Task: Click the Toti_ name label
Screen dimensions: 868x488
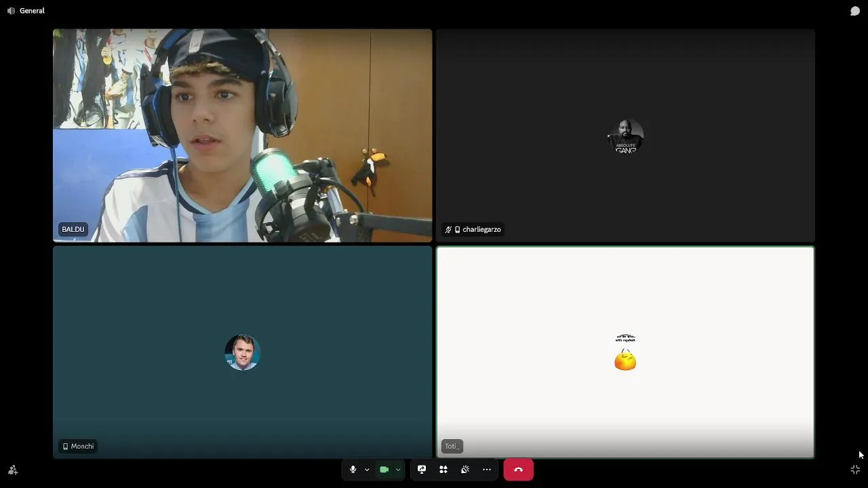Action: pyautogui.click(x=452, y=446)
